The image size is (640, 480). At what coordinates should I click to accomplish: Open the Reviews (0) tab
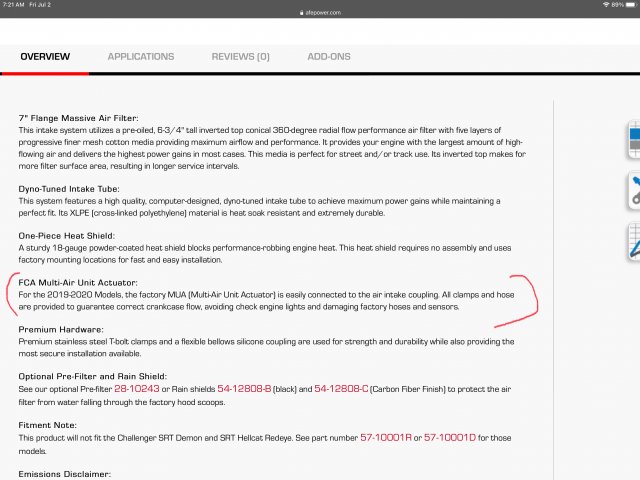240,57
